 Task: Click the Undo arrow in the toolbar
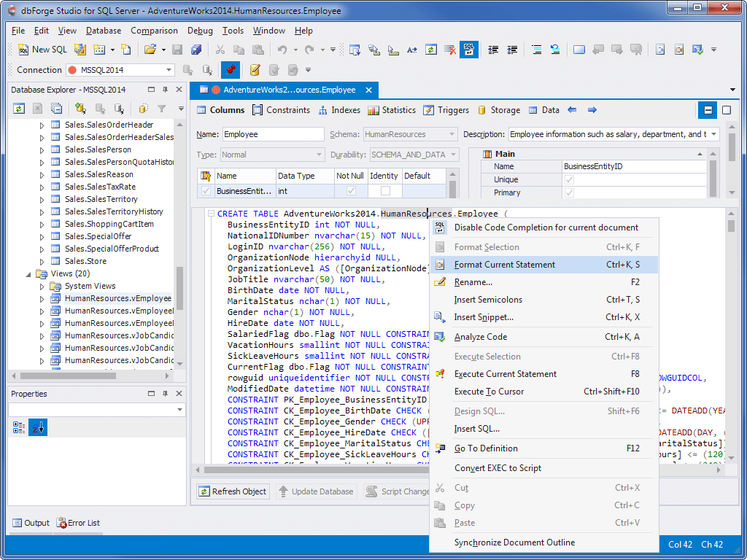click(282, 50)
